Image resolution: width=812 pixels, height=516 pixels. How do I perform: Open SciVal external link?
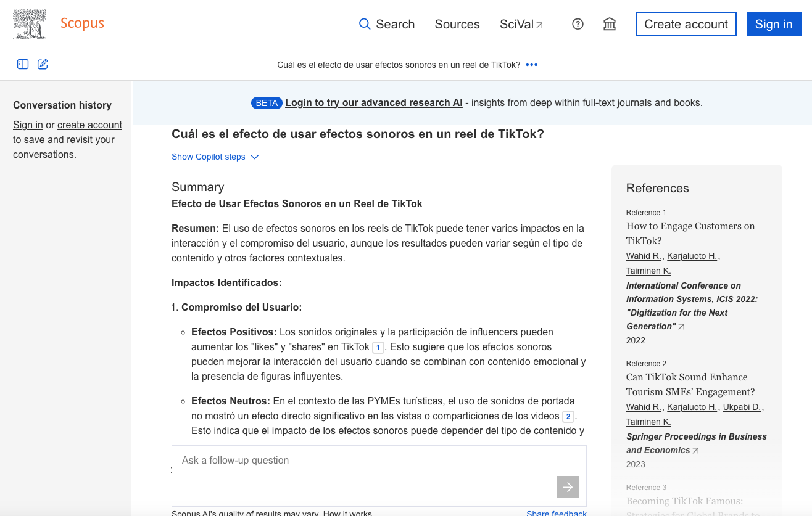[521, 24]
